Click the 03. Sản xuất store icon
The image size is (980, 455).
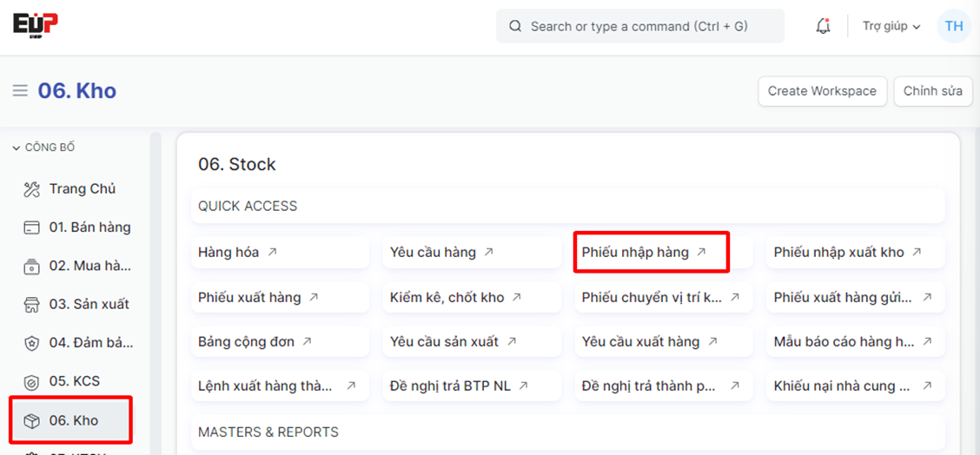click(x=32, y=305)
